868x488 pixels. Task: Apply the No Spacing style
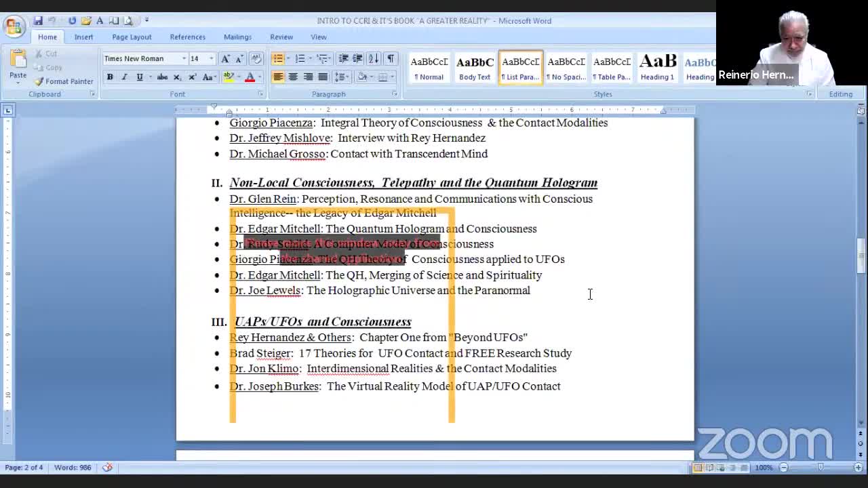pos(566,68)
